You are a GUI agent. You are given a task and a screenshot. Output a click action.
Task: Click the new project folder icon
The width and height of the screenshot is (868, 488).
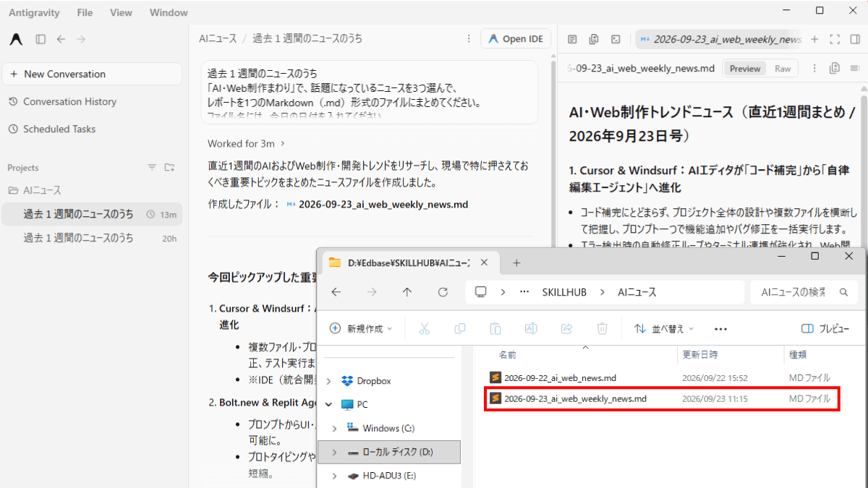(169, 168)
